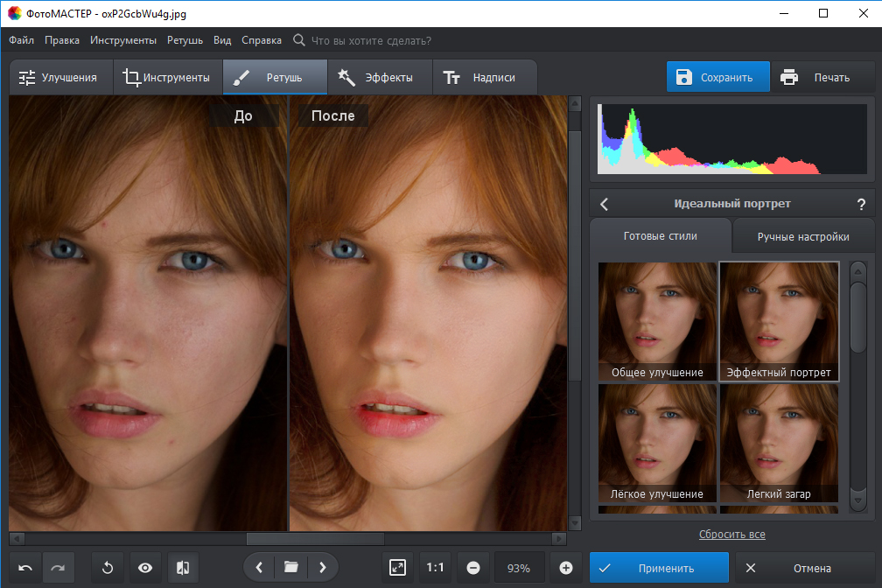
Task: Go to the previous photo arrow
Action: pos(259,567)
